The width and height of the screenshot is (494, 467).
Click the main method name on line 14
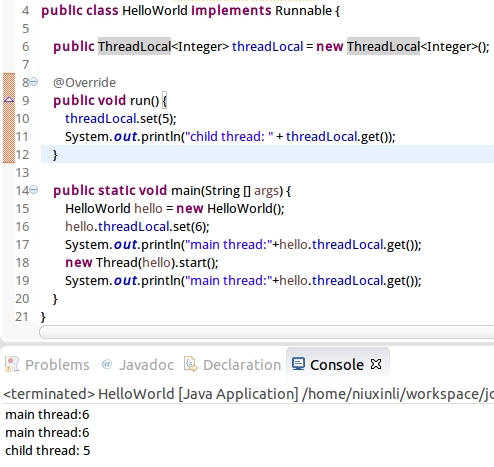[x=185, y=191]
